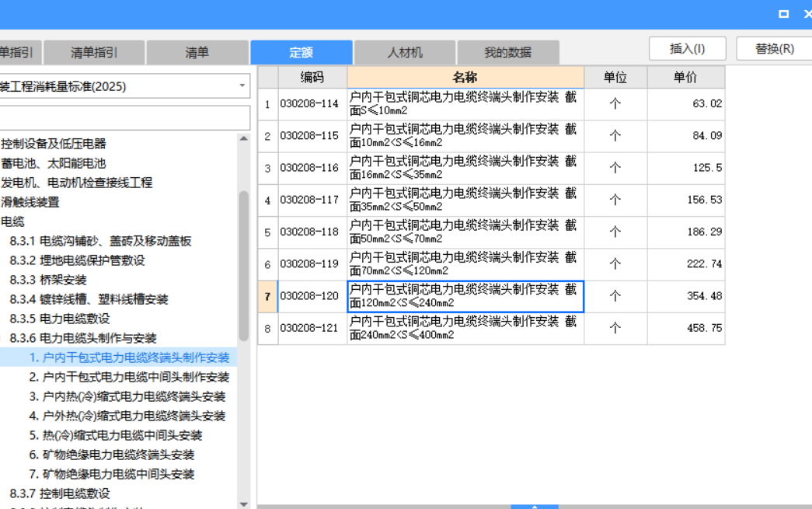Open the 我的数据 tab
The image size is (812, 509).
coord(508,52)
